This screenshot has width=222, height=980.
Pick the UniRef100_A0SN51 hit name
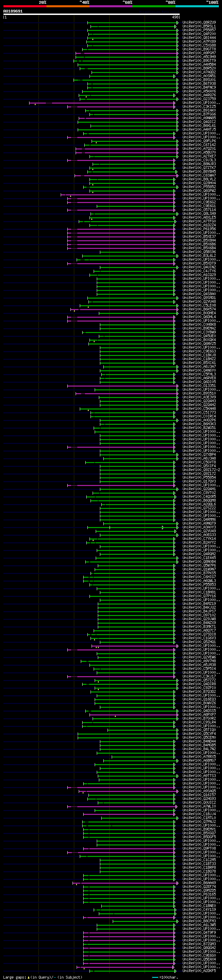(x=199, y=76)
